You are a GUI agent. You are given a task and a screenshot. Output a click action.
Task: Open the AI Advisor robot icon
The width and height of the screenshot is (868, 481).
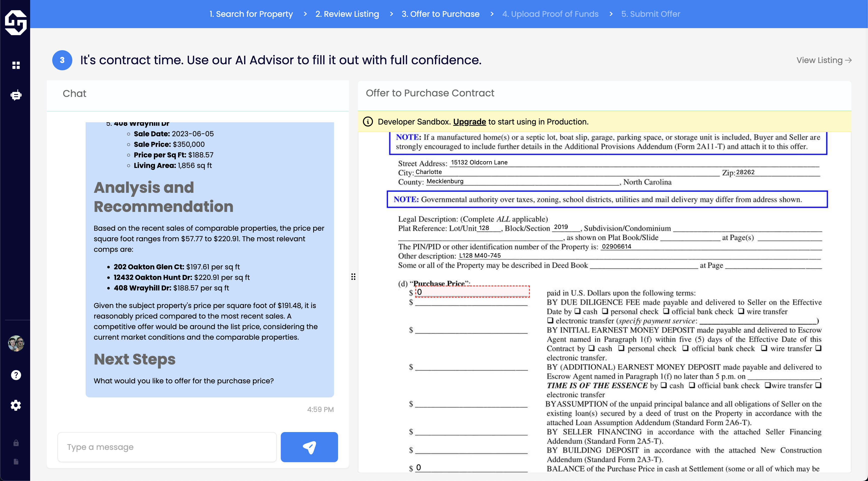point(16,95)
